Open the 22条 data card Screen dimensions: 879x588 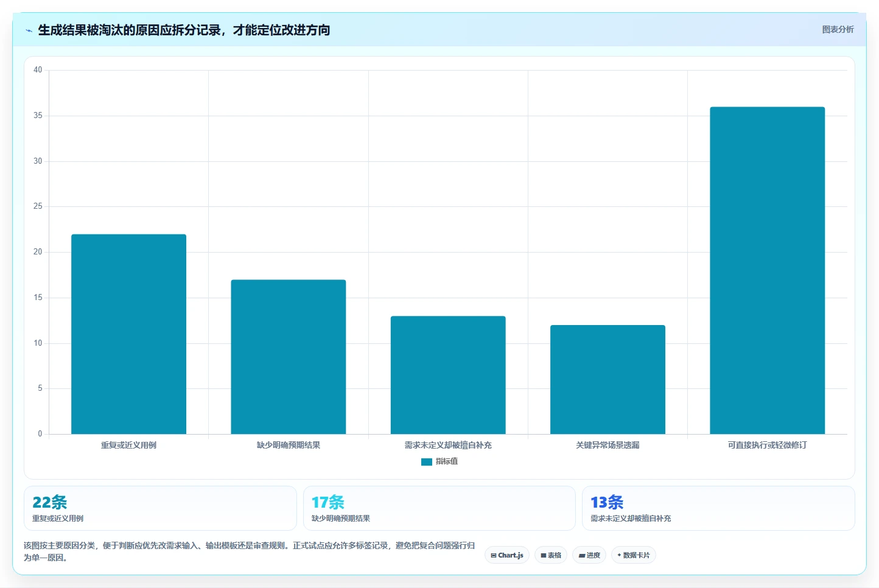[160, 508]
